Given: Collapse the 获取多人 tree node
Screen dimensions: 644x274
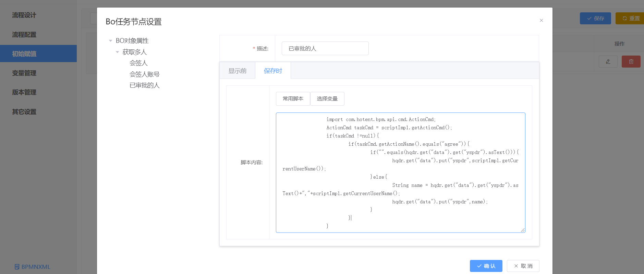Looking at the screenshot, I should pyautogui.click(x=117, y=52).
